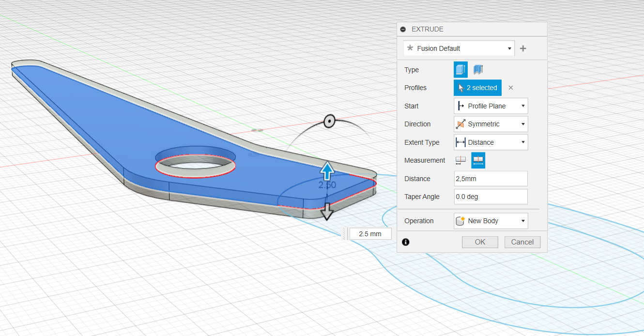Toggle Whole Length measurement option
The width and height of the screenshot is (644, 336).
click(478, 160)
